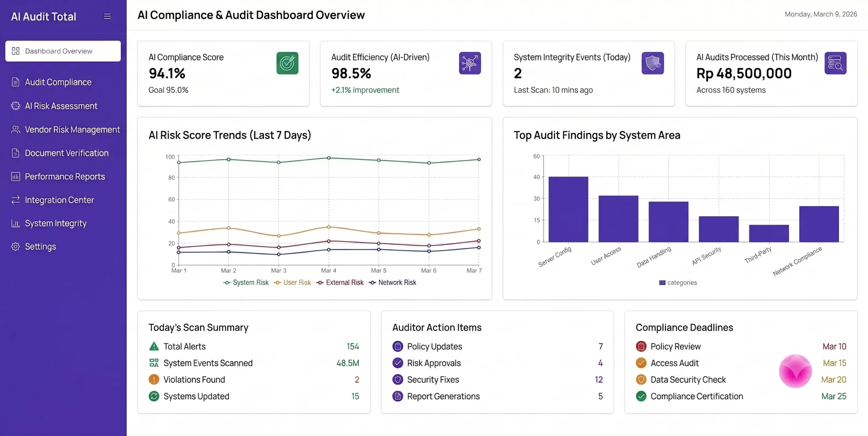Screen dimensions: 868x436
Task: Click the Performance Reports chart icon
Action: (x=16, y=177)
